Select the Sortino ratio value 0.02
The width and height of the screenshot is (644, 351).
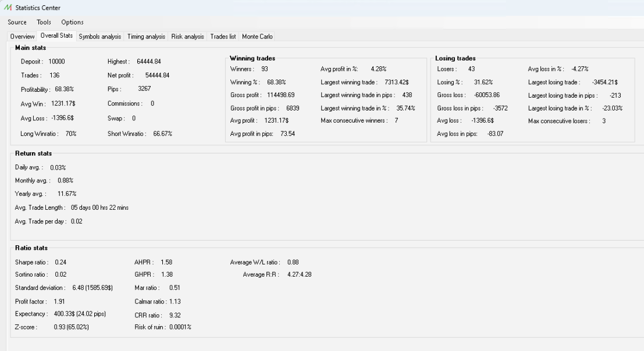(61, 275)
